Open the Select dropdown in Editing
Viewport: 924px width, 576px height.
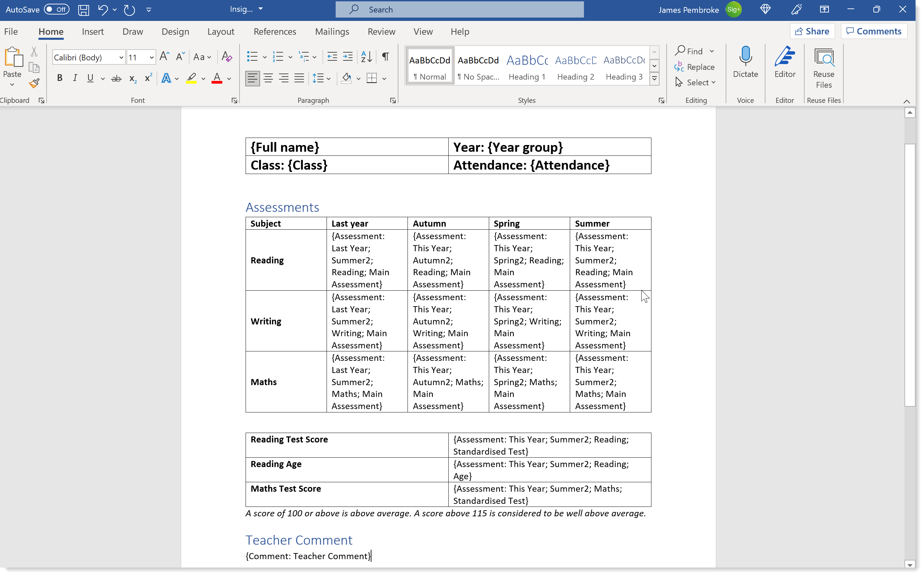pos(696,83)
